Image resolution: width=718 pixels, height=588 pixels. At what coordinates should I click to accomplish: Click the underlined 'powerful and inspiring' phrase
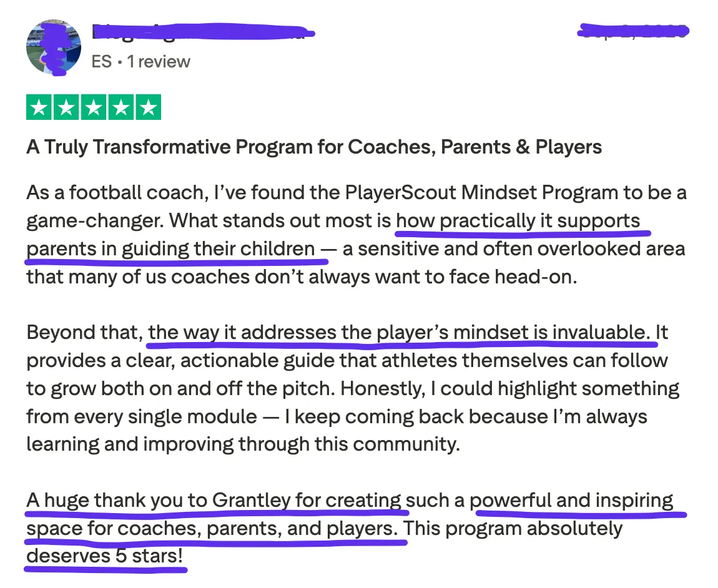(x=571, y=500)
